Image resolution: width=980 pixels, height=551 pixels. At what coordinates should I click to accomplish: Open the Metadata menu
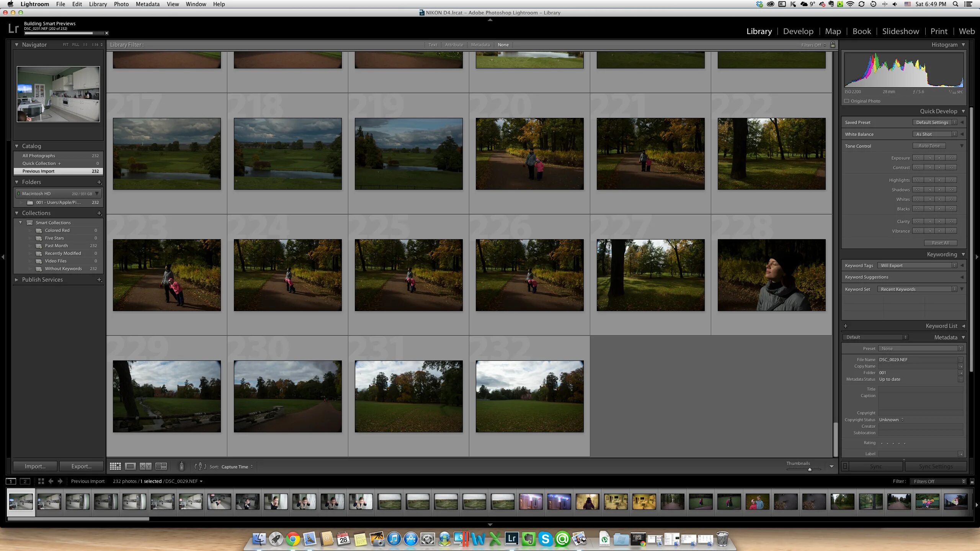pyautogui.click(x=147, y=4)
